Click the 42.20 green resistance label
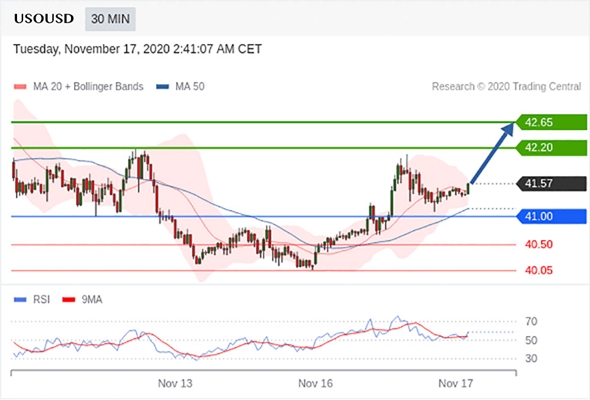590x400 pixels. (552, 148)
